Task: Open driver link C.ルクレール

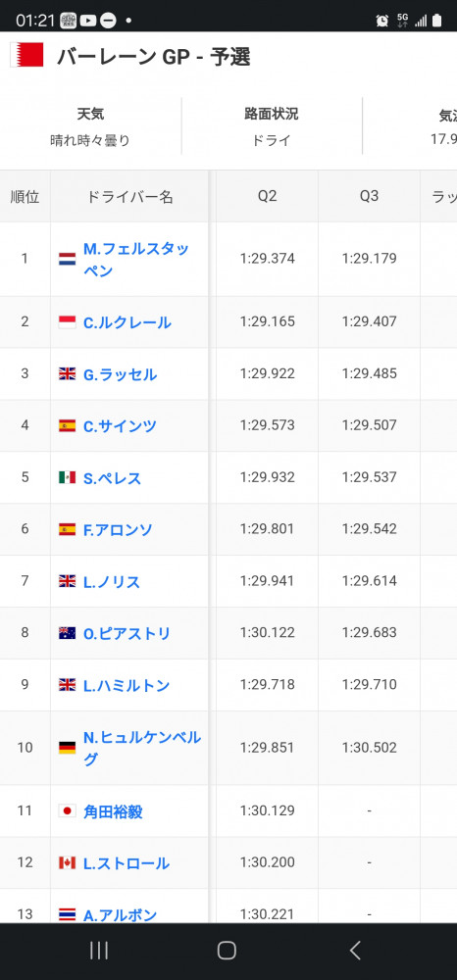Action: 127,323
